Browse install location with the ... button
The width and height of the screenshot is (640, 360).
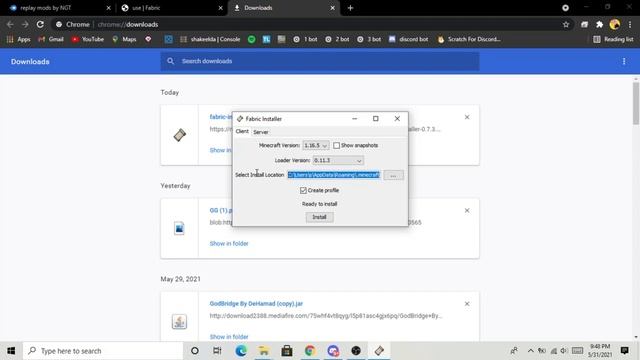(393, 175)
